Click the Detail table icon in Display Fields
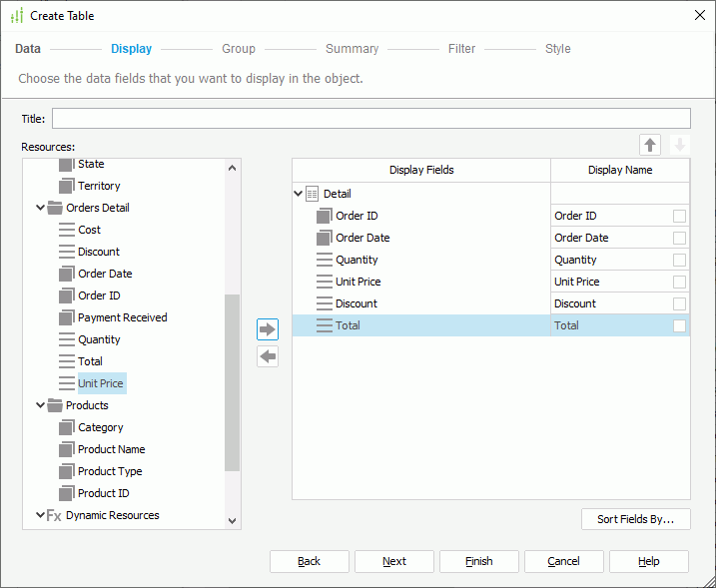 click(313, 194)
